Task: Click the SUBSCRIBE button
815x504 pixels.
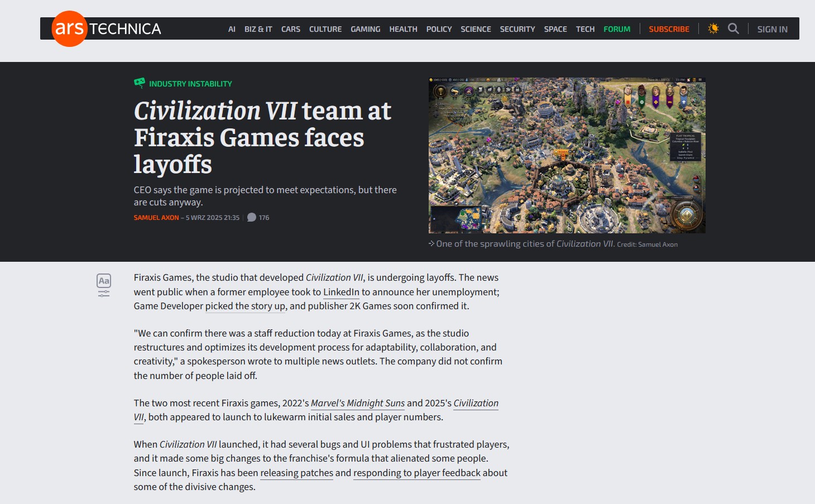Action: (669, 29)
